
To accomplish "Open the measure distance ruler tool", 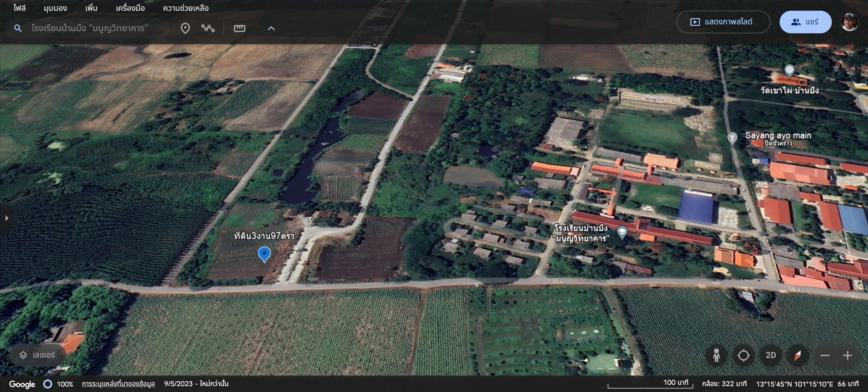I will [239, 28].
